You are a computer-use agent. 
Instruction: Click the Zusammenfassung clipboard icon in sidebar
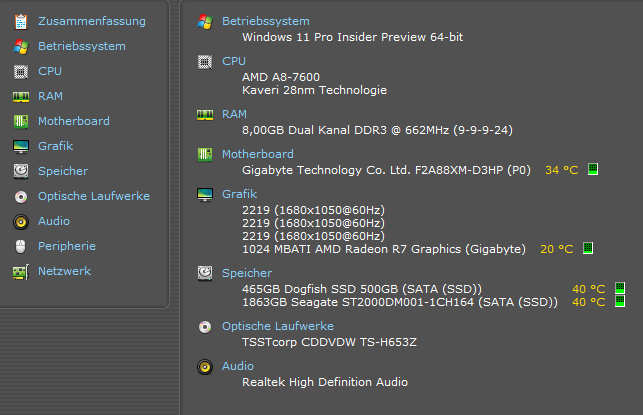20,21
